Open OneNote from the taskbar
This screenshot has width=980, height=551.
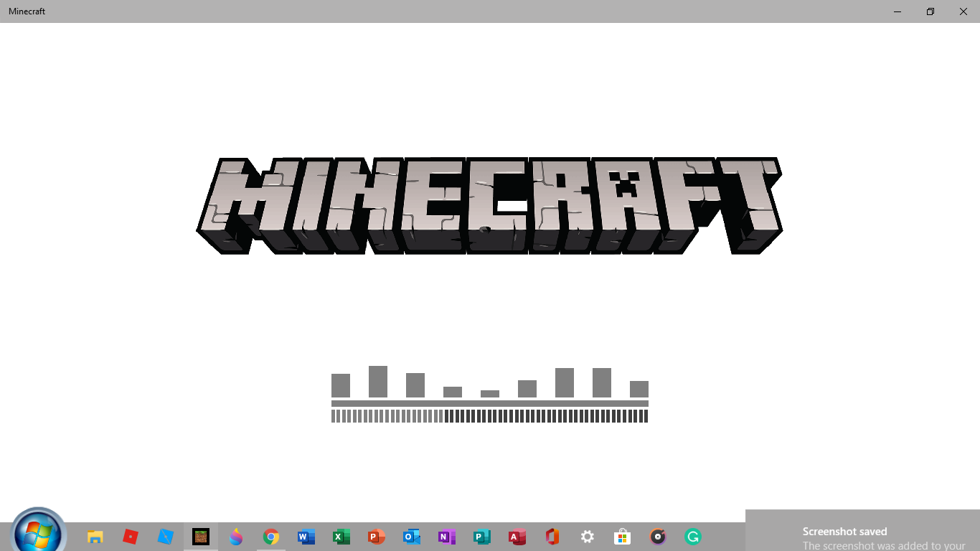coord(447,537)
